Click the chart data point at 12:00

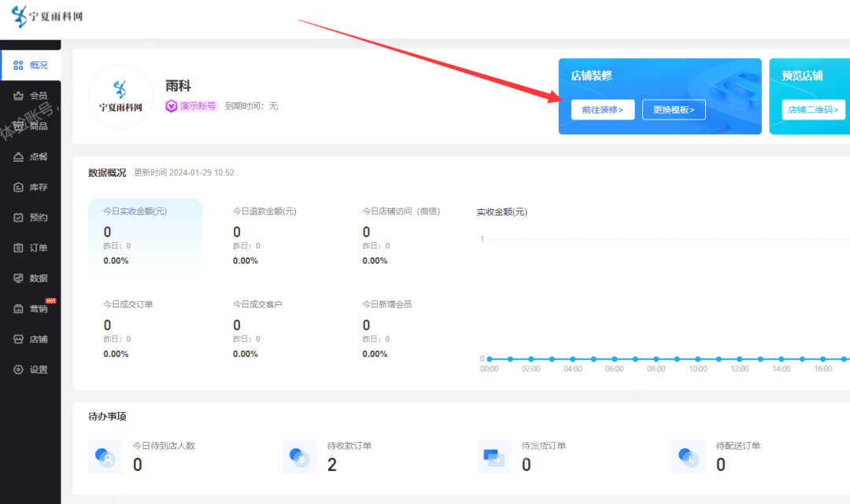pos(739,359)
